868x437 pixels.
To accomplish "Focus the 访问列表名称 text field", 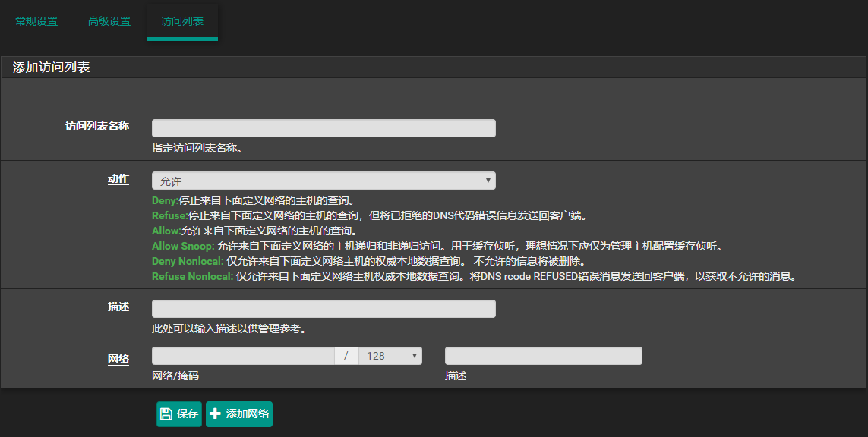I will 324,128.
